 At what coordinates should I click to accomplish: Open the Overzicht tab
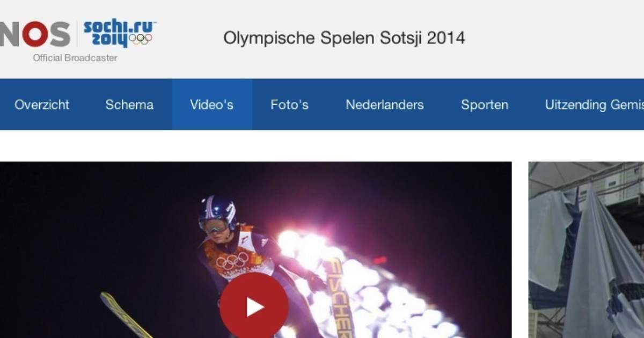tap(42, 105)
